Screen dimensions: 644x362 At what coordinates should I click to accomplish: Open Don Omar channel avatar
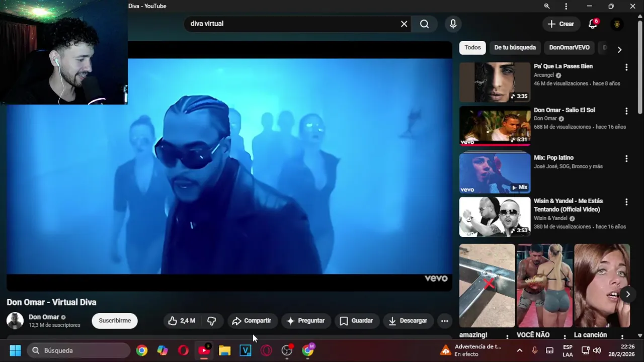point(15,321)
